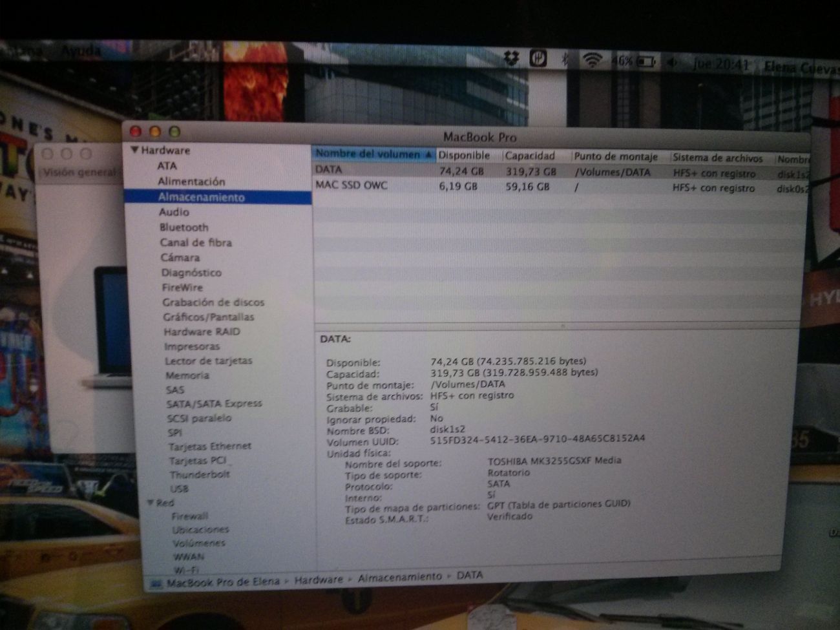Screen dimensions: 840x630
Task: Select Ubicaciones under Red
Action: point(200,529)
